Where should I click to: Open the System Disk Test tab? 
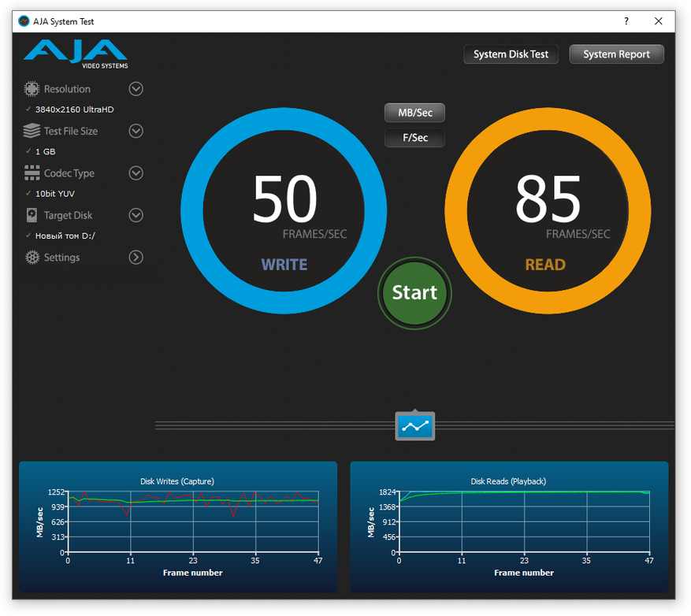tap(511, 54)
